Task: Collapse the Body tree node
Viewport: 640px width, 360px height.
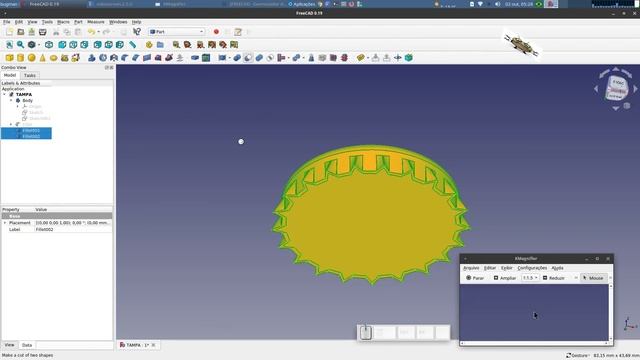Action: click(x=11, y=100)
